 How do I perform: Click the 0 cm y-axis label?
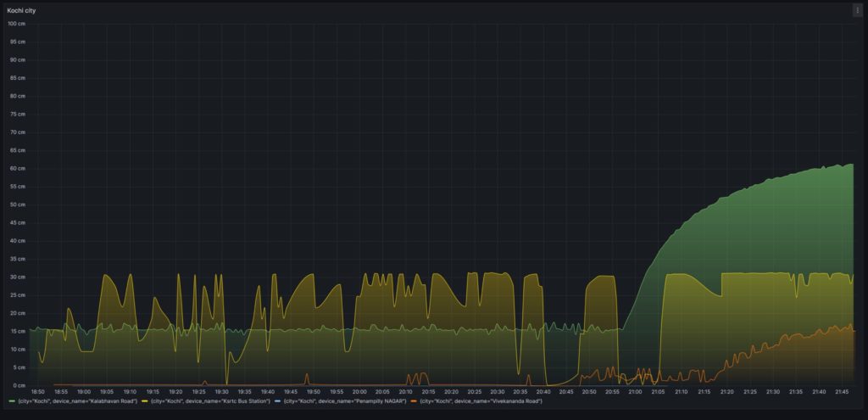[x=19, y=385]
